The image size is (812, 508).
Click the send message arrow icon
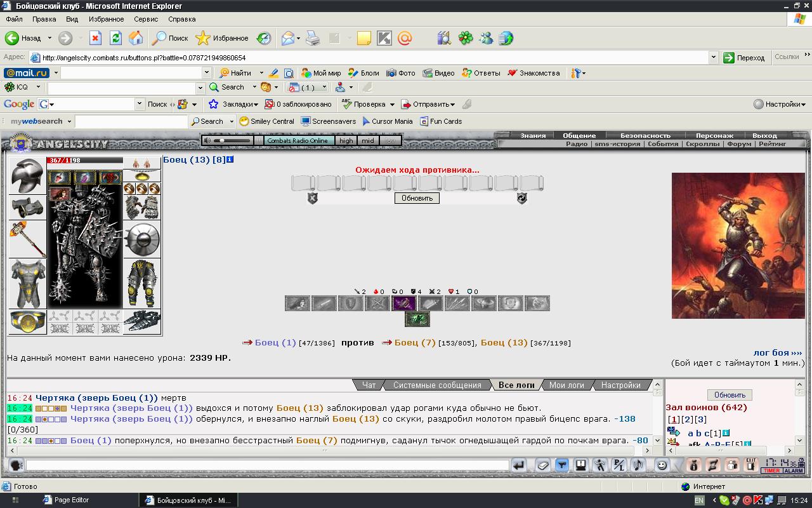click(519, 465)
